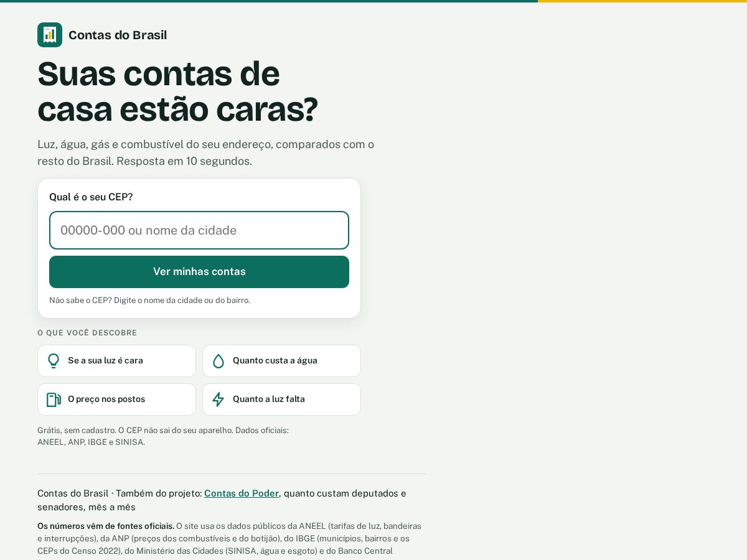Focus the CEP or city name field
The width and height of the screenshot is (747, 560).
[x=199, y=230]
